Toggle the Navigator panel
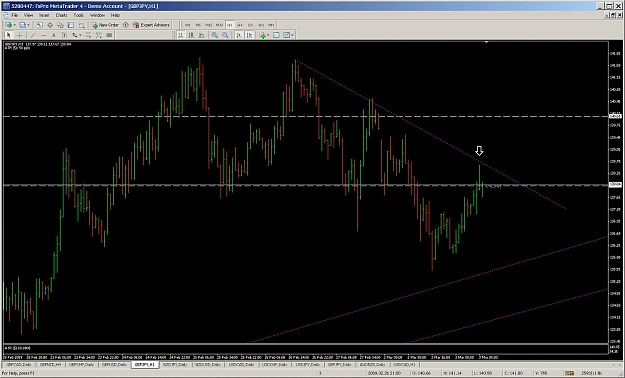Screen dimensions: 625x378 pos(60,25)
